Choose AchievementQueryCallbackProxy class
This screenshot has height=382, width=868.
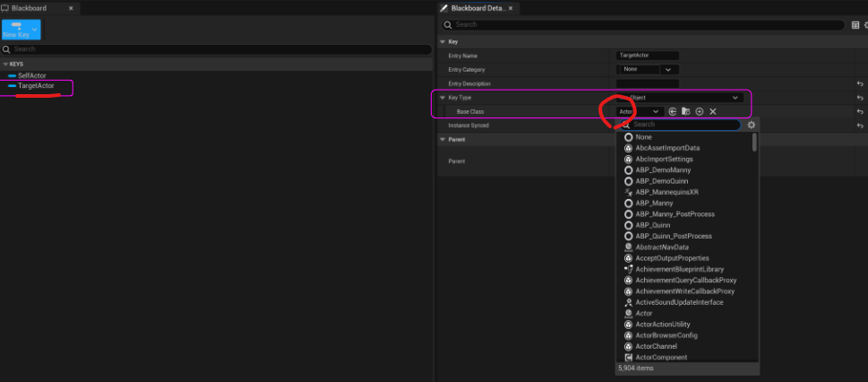coord(686,281)
